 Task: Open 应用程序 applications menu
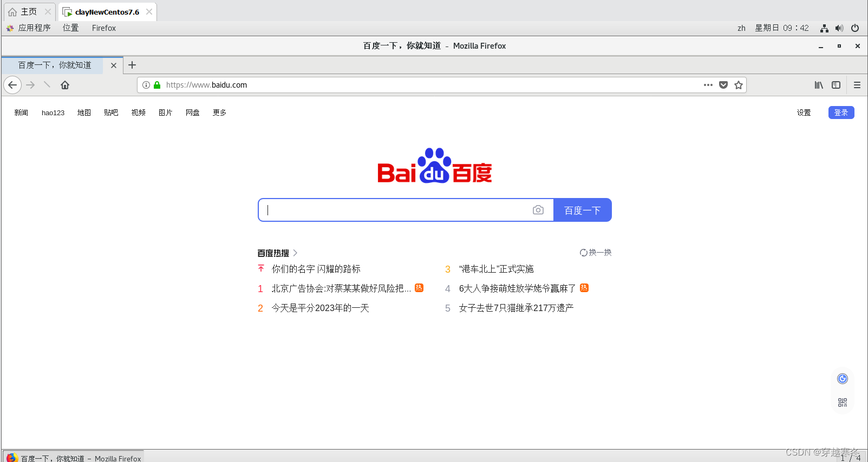pyautogui.click(x=29, y=28)
